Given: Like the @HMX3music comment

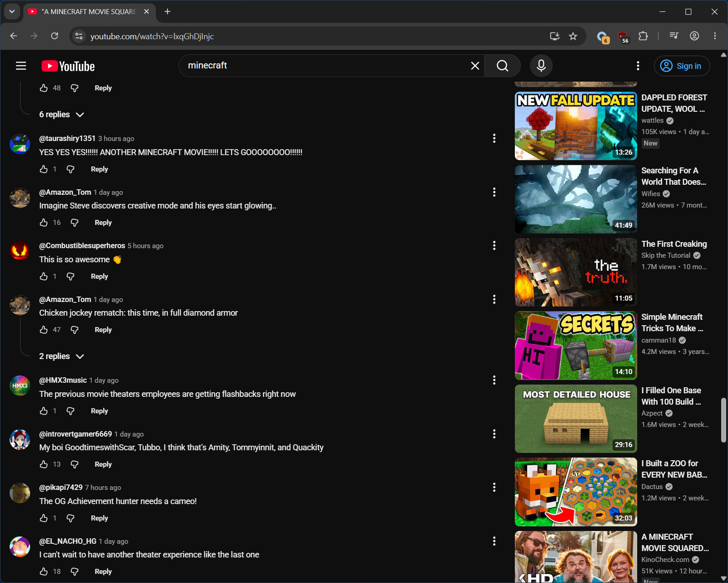Looking at the screenshot, I should (44, 411).
